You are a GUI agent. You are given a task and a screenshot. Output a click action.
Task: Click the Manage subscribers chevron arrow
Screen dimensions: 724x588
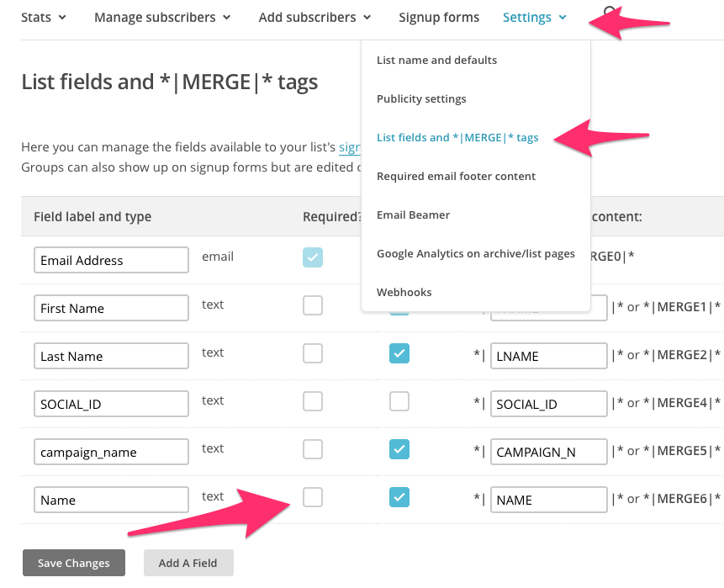coord(227,18)
